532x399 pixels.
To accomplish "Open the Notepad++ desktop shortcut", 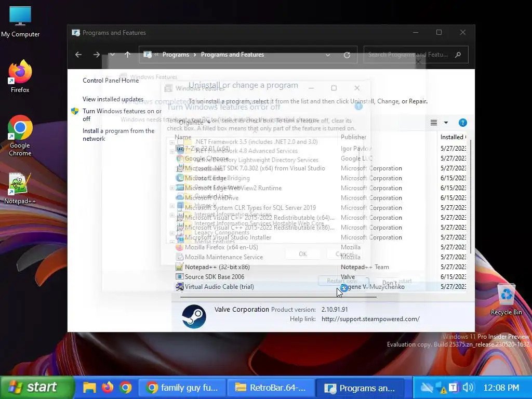I will [20, 188].
